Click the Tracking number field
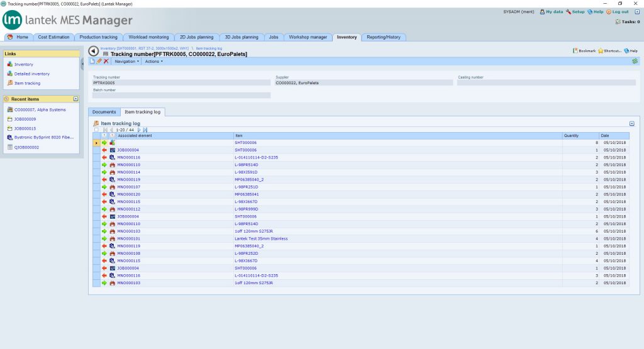This screenshot has width=644, height=349. (x=181, y=82)
